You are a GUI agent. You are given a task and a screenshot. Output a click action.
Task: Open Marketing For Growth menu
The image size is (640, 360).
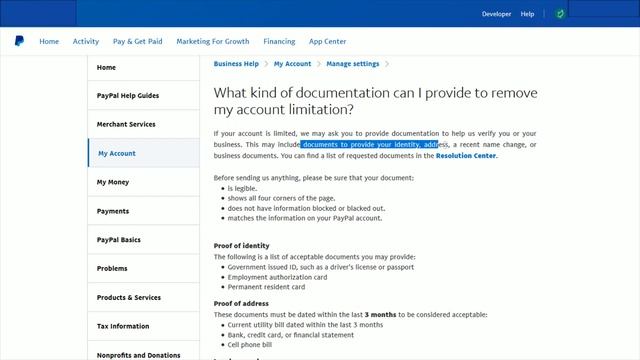(213, 41)
